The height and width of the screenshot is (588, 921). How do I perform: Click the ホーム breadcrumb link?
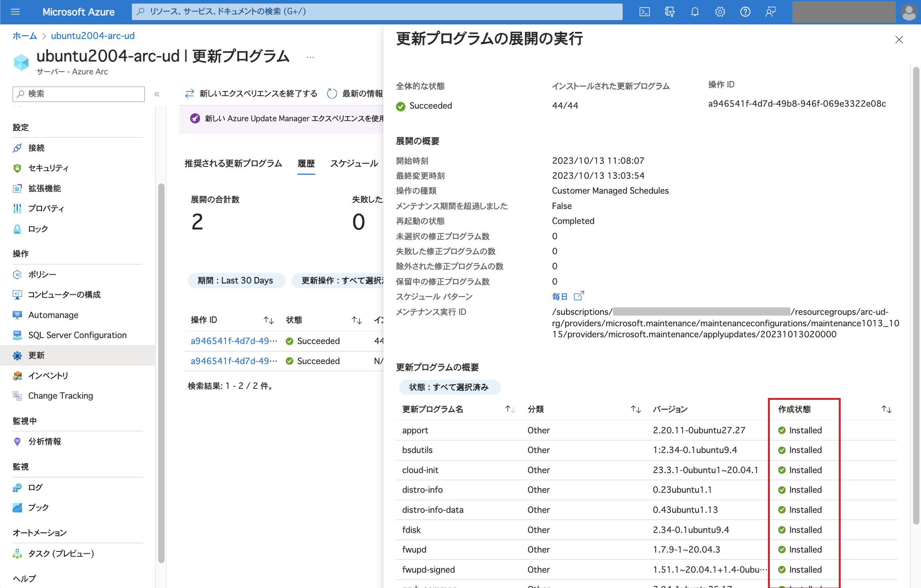[25, 36]
